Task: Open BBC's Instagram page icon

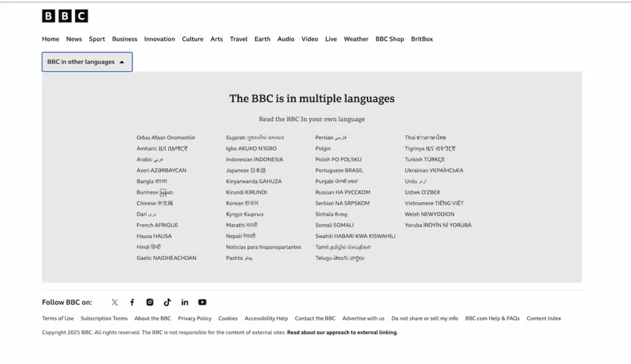Action: [x=150, y=302]
